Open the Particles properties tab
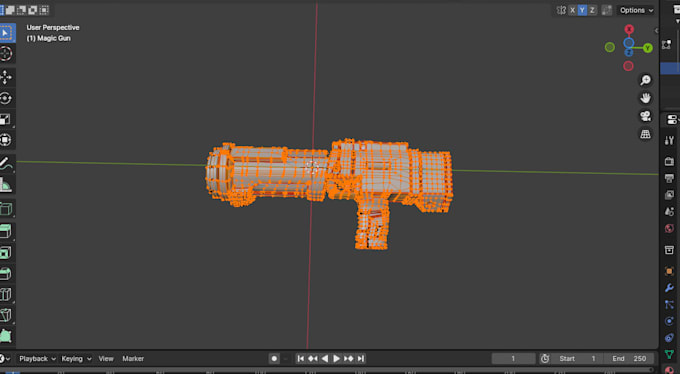 [x=669, y=305]
